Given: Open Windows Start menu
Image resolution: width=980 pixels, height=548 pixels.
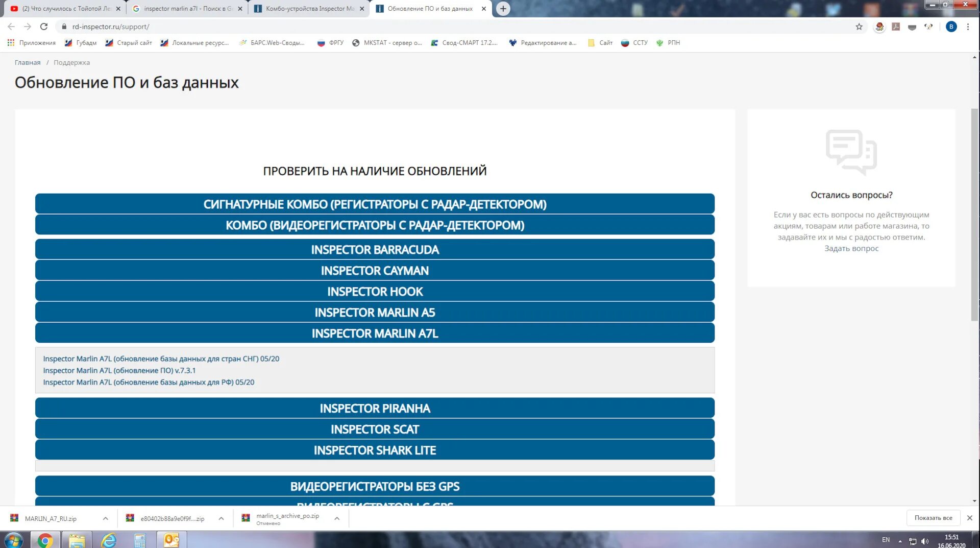Looking at the screenshot, I should [14, 540].
